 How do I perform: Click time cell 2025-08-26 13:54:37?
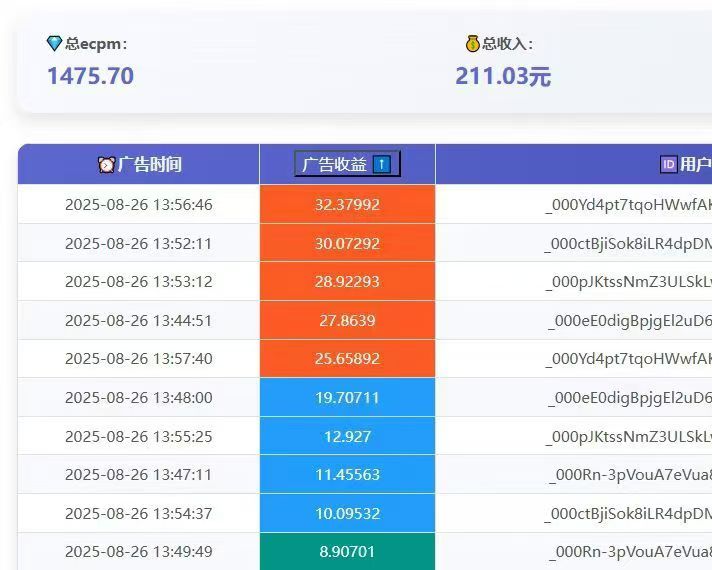pyautogui.click(x=138, y=514)
